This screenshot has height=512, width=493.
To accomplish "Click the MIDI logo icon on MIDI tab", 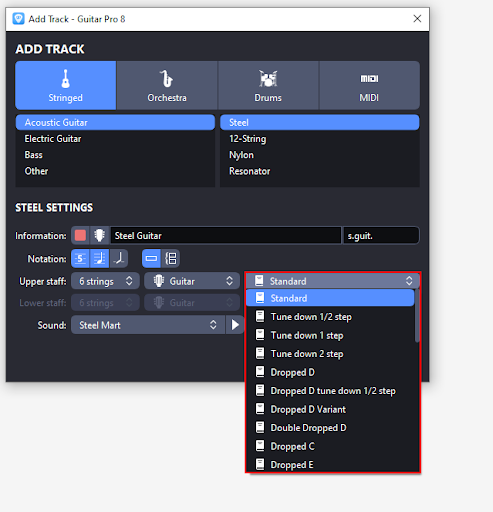I will pyautogui.click(x=369, y=79).
